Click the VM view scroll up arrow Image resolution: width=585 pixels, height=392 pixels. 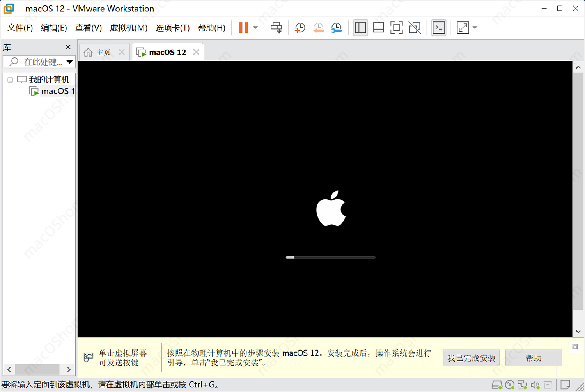point(578,67)
